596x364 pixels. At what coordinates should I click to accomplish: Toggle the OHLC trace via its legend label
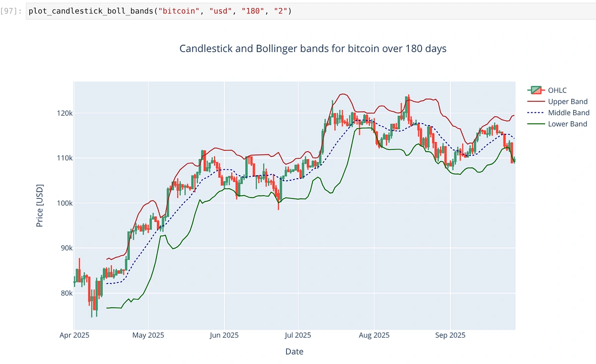tap(557, 90)
